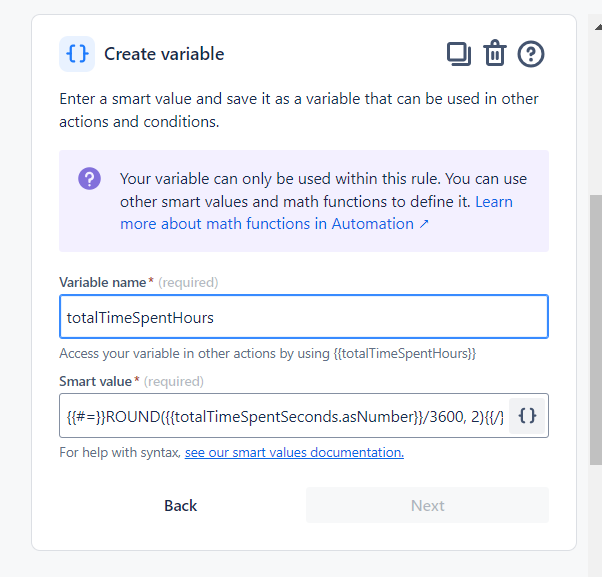The width and height of the screenshot is (602, 577).
Task: Click the Create variable braces icon in header
Action: click(x=77, y=54)
